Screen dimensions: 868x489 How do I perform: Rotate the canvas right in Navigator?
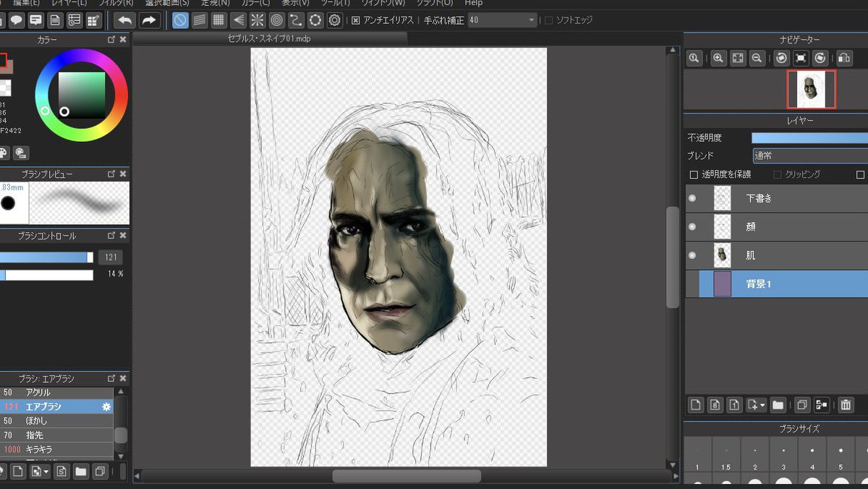(x=820, y=59)
